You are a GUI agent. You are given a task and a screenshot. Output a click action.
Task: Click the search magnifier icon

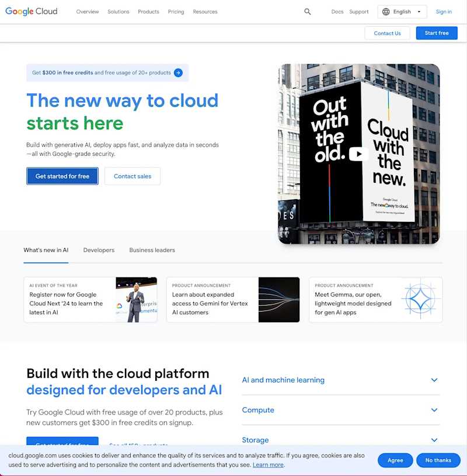point(308,12)
